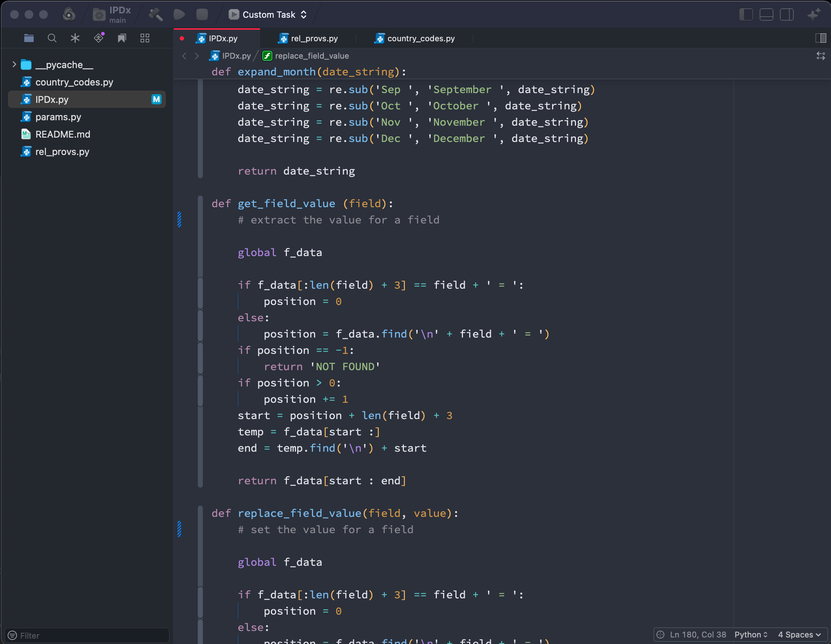
Task: Open the Custom Task dropdown
Action: [268, 14]
